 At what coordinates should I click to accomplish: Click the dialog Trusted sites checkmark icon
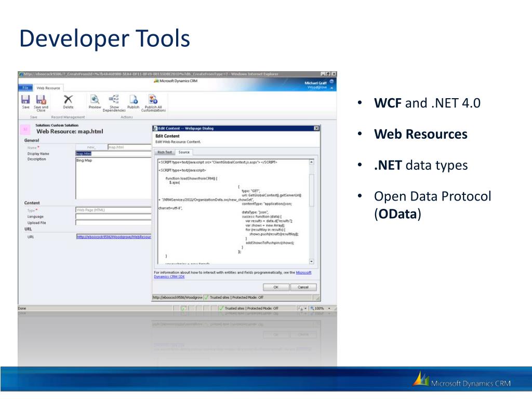click(207, 298)
